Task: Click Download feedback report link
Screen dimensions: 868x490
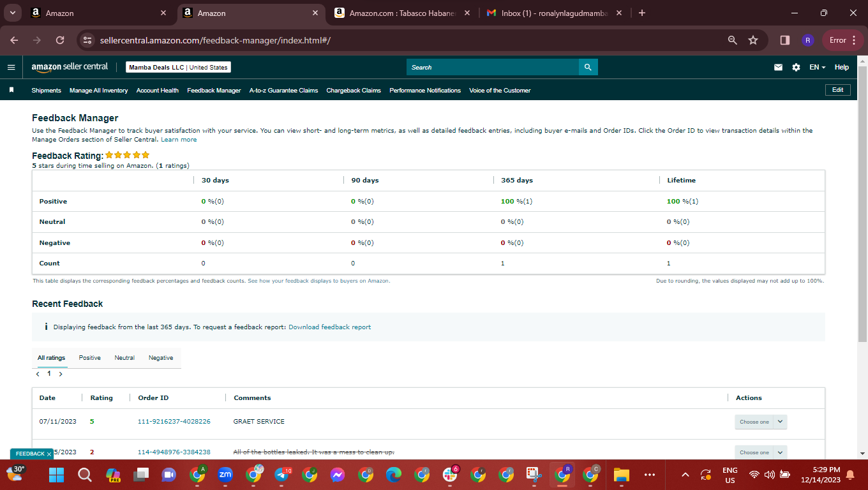Action: 329,327
